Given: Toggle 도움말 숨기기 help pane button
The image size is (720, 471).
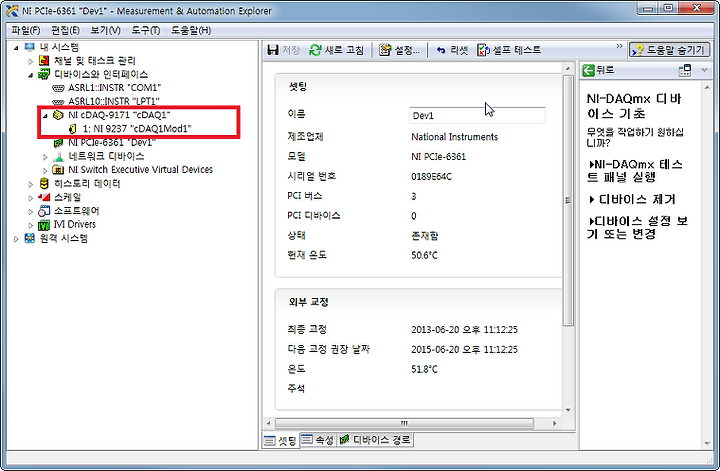Looking at the screenshot, I should (x=669, y=50).
